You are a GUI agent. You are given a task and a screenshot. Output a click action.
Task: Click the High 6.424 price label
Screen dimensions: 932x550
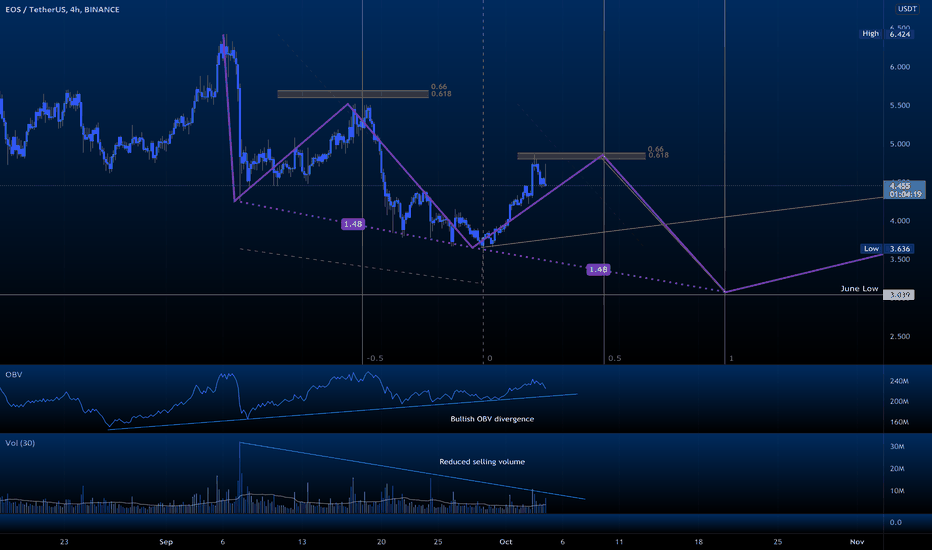(886, 34)
